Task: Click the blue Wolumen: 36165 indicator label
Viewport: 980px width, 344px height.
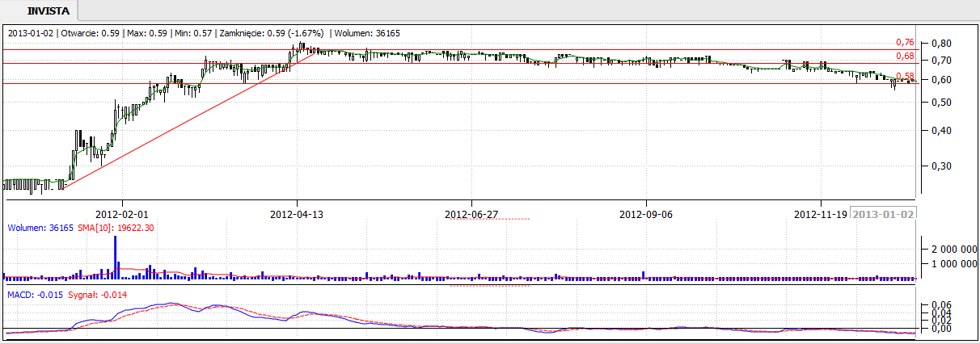Action: point(40,229)
